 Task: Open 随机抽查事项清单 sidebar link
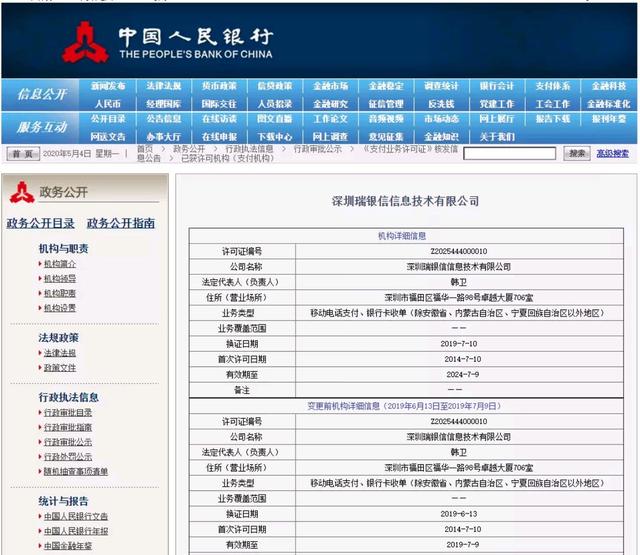[x=76, y=471]
